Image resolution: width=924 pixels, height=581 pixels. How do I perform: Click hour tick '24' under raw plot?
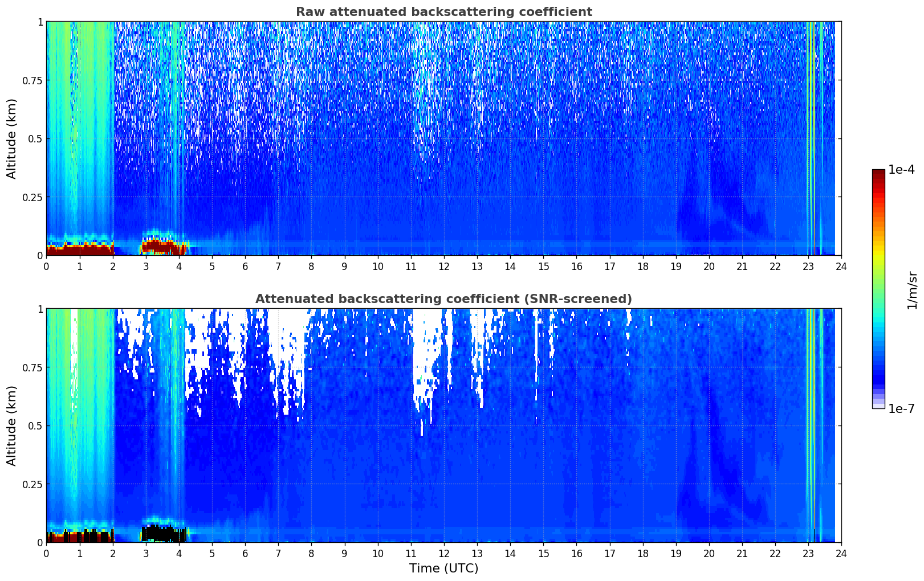[841, 266]
